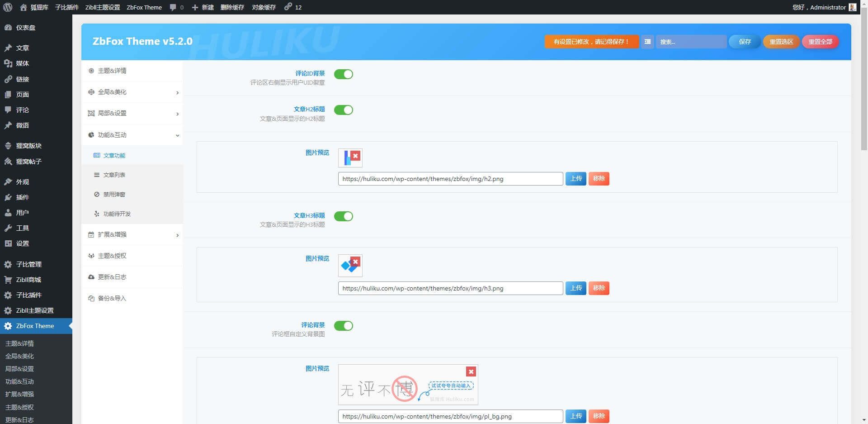868x424 pixels.
Task: Expand the 扩展&增强 section
Action: pos(132,235)
